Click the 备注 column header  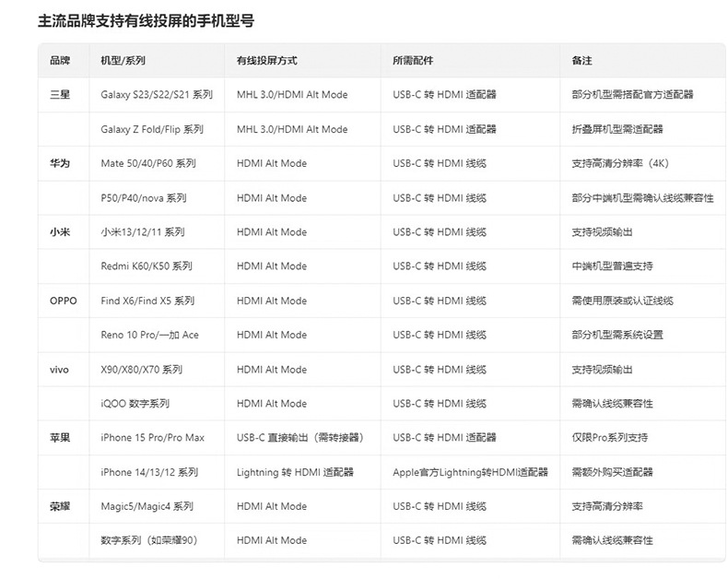click(x=581, y=61)
